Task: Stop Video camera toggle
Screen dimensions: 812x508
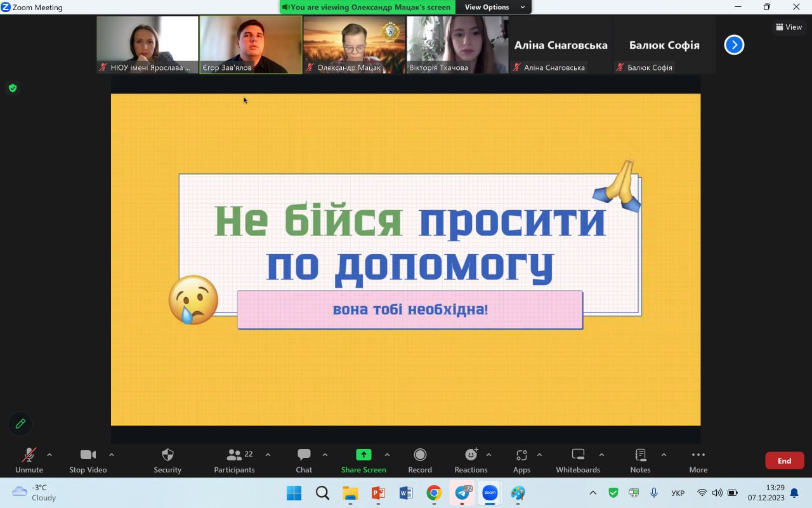Action: [x=88, y=460]
